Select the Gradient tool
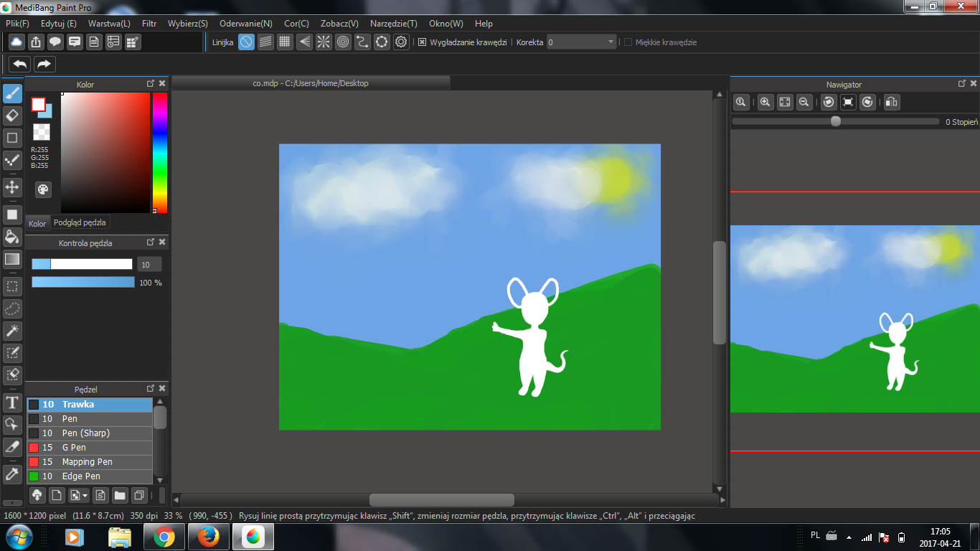Viewport: 980px width, 551px height. 12,259
